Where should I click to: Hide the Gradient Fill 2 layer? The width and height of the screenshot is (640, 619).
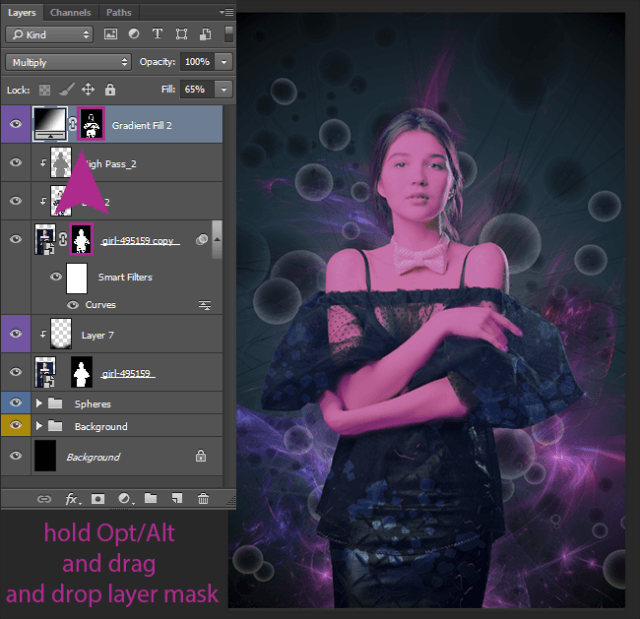pos(16,125)
